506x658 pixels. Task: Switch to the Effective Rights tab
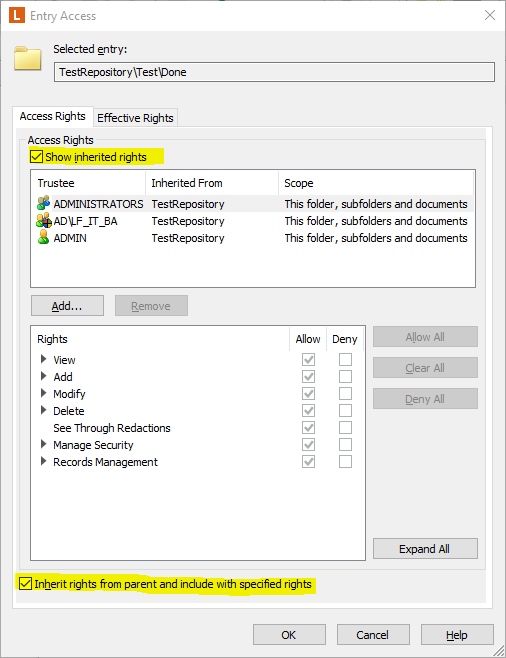click(x=135, y=118)
